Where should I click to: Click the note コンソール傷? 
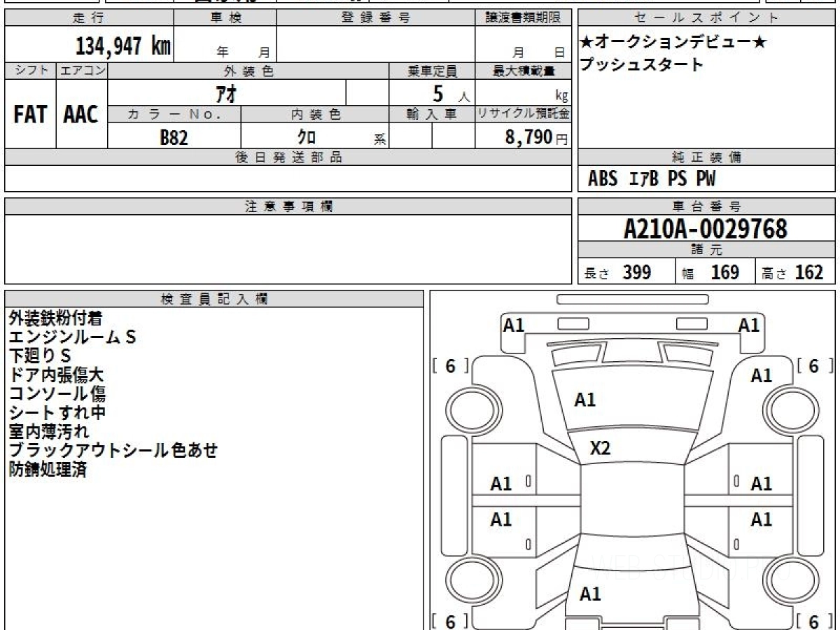[x=57, y=394]
